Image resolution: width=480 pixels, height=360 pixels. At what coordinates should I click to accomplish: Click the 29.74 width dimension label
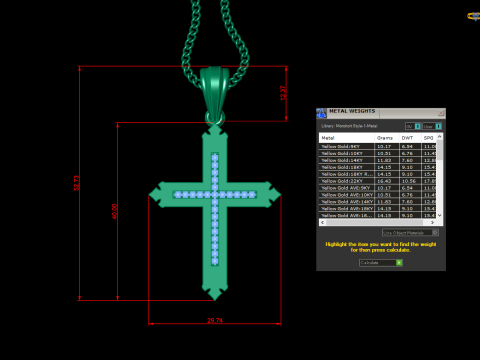215,320
